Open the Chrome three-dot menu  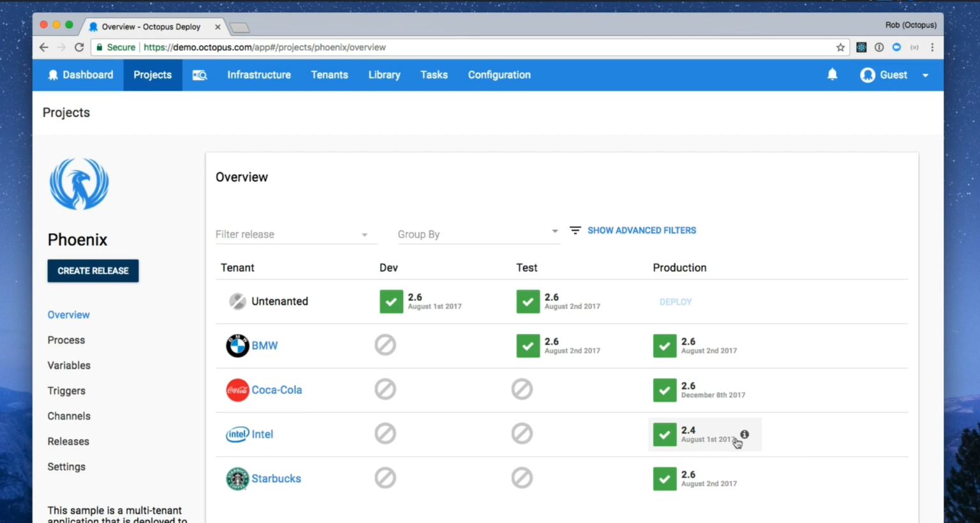click(x=932, y=47)
